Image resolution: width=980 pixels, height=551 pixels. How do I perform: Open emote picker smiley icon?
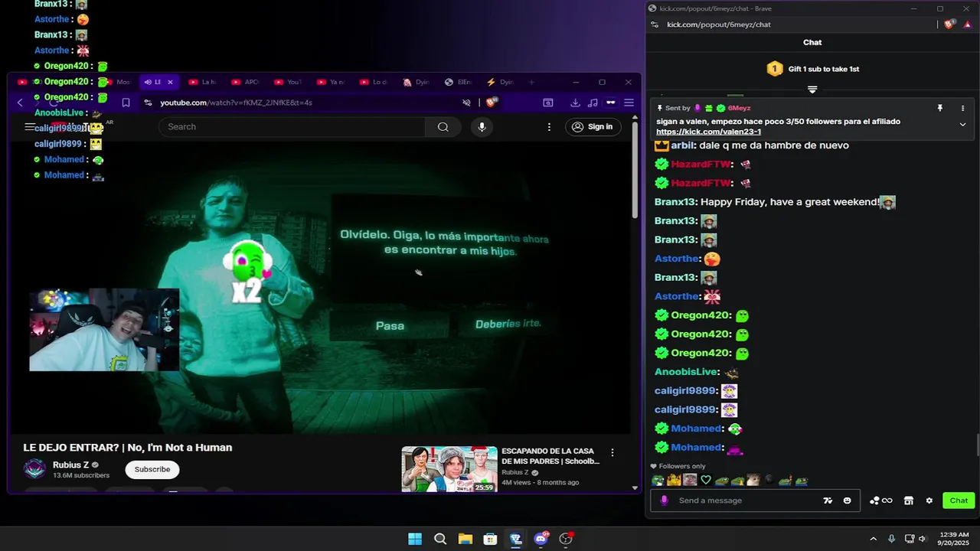point(847,500)
